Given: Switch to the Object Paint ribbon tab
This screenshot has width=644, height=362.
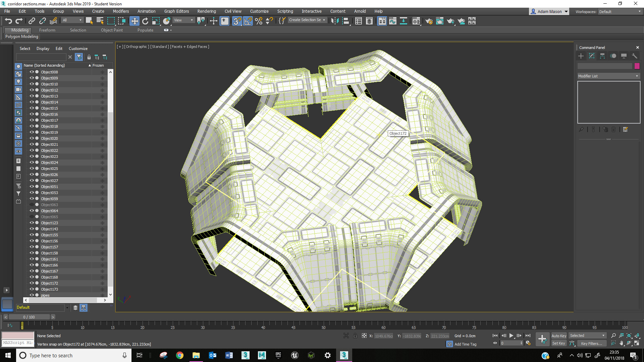Looking at the screenshot, I should tap(112, 30).
